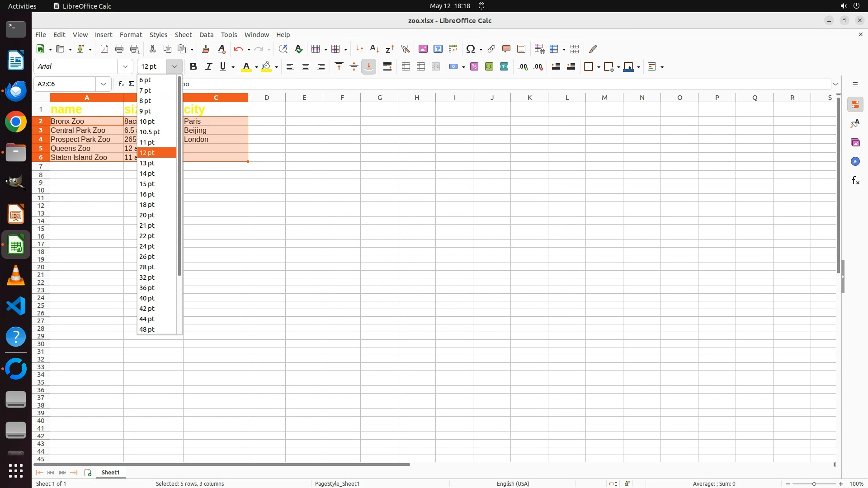The height and width of the screenshot is (488, 868).
Task: Toggle Bold formatting button
Action: pos(193,67)
